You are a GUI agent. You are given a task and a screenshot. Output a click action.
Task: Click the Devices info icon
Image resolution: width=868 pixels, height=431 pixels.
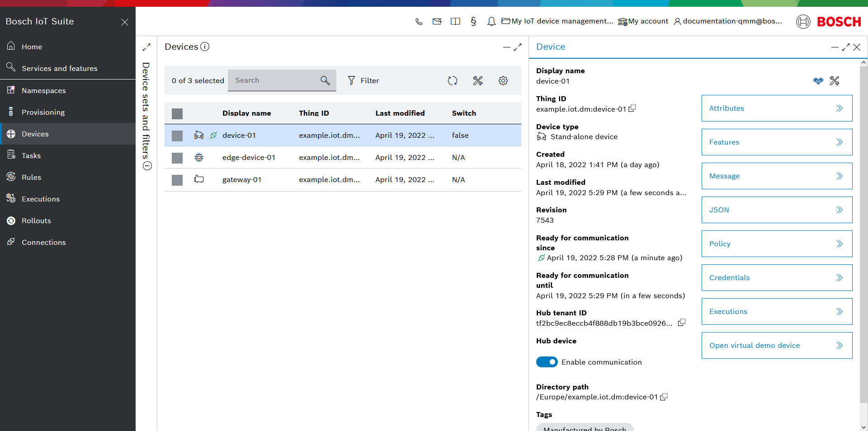pos(205,47)
